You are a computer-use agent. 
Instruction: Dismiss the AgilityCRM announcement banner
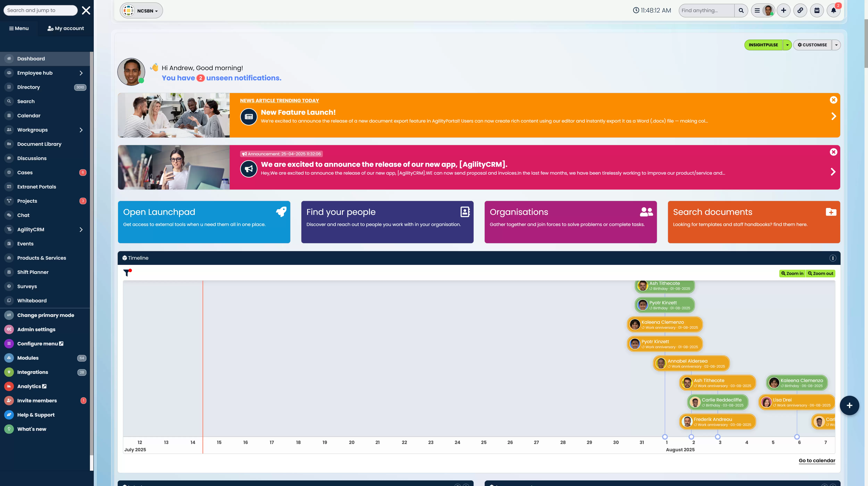[x=833, y=152]
